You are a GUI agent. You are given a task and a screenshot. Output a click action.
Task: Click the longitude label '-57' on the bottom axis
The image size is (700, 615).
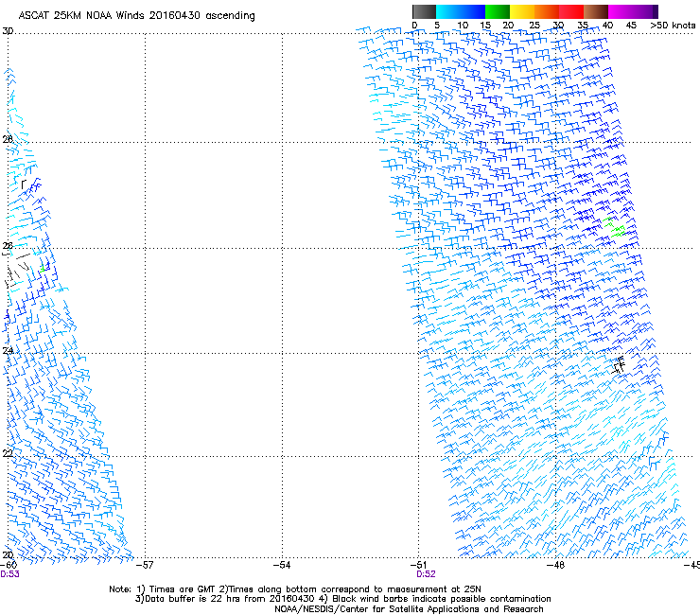(x=144, y=565)
